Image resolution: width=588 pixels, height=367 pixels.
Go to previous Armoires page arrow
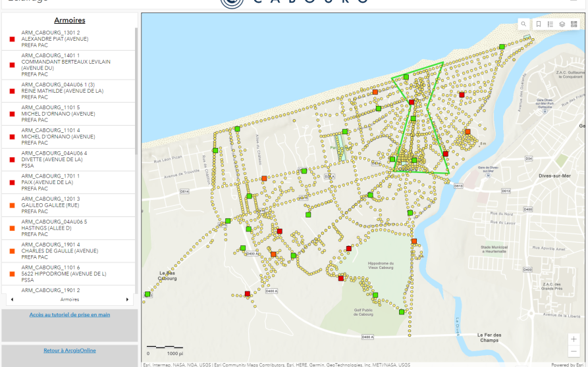(12, 300)
